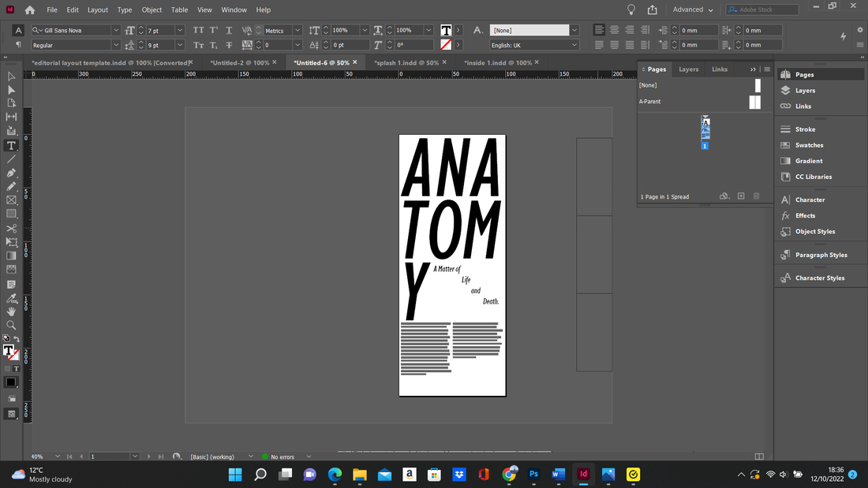The height and width of the screenshot is (488, 868).
Task: Open the Share document icon
Action: pos(653,9)
